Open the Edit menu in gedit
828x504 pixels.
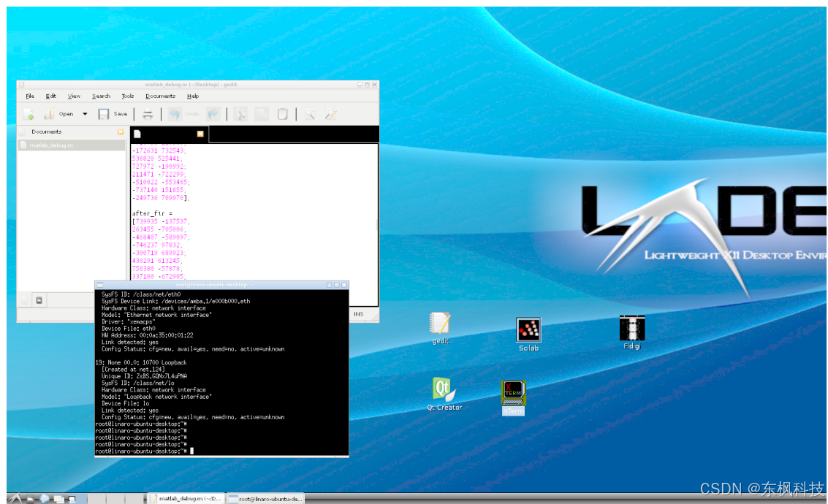50,96
